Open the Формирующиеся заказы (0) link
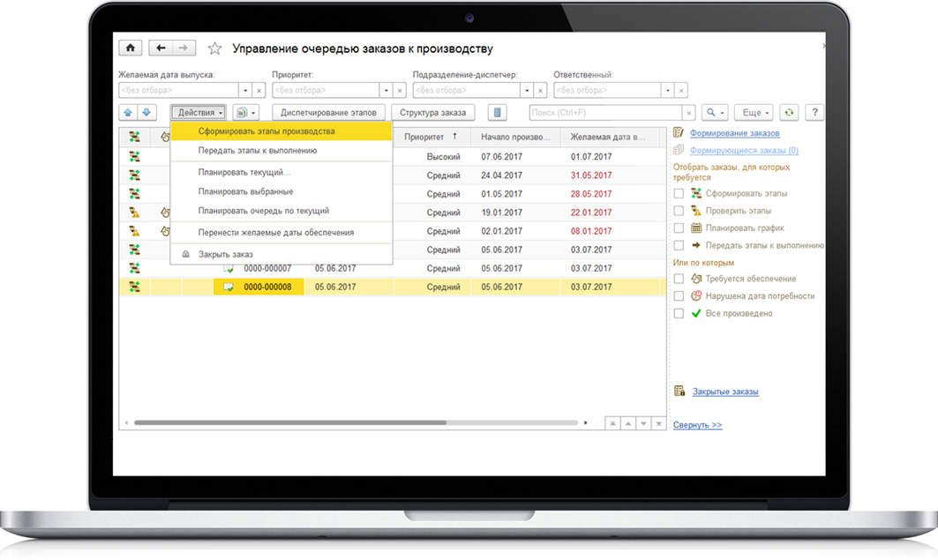 (744, 150)
